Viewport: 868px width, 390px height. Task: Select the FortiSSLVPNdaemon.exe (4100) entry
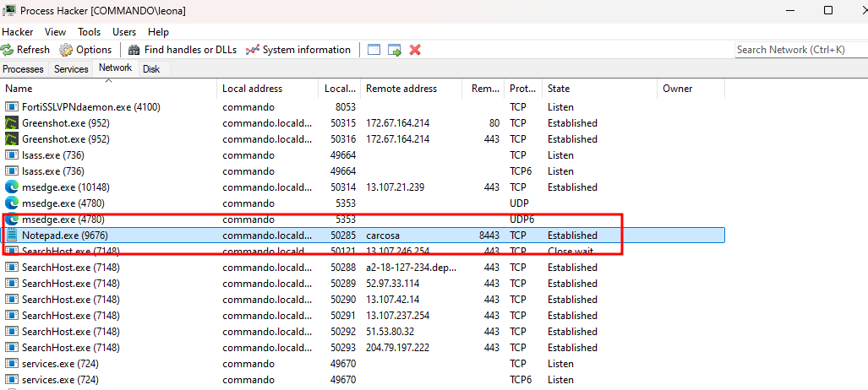(90, 107)
